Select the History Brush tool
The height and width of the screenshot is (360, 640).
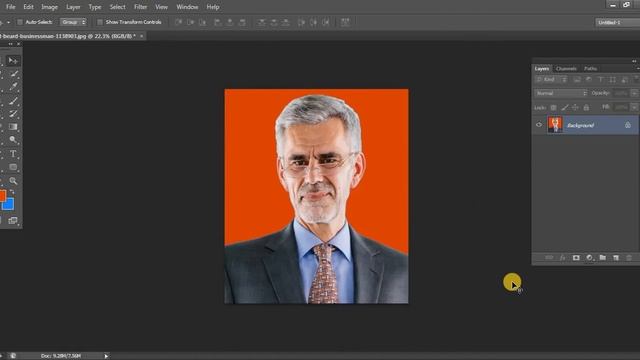coord(13,113)
